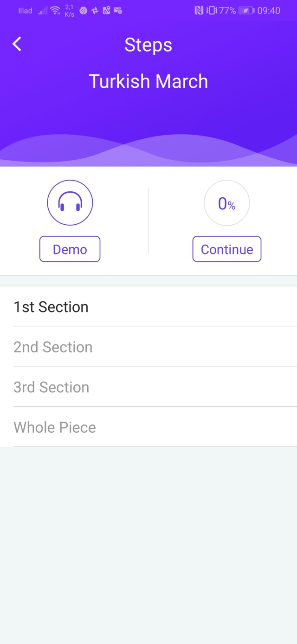Tap the 0% progress circle
Viewport: 297px width, 644px height.
click(227, 203)
